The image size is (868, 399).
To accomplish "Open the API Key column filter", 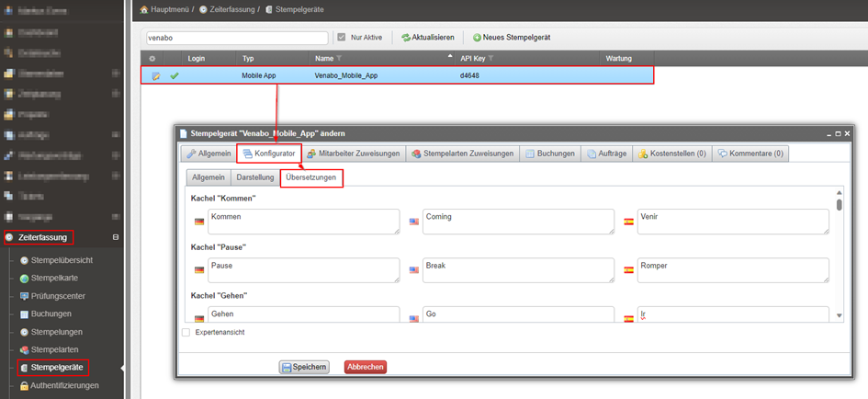I will (x=491, y=59).
